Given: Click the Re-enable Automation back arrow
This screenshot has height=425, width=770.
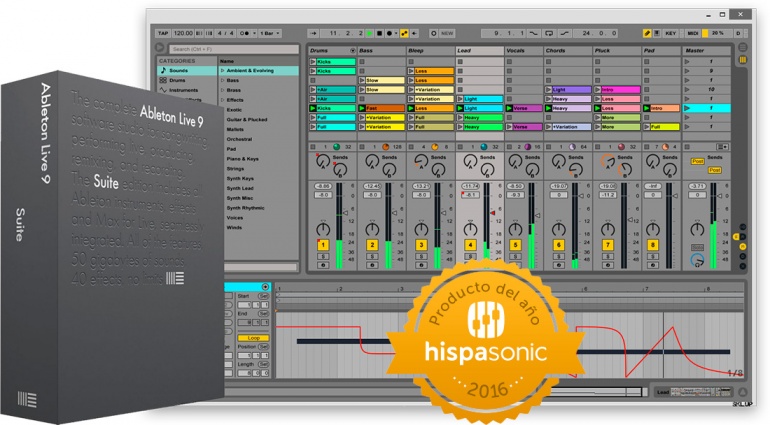Looking at the screenshot, I should click(414, 33).
